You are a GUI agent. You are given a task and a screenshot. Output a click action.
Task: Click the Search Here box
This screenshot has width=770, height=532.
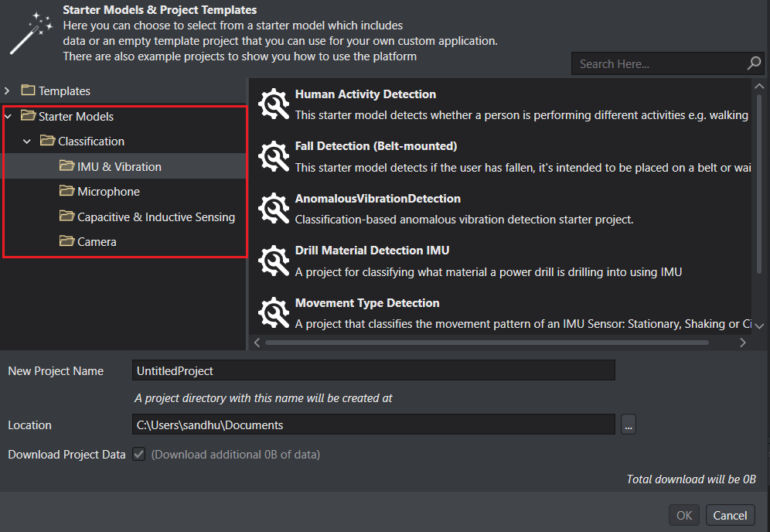(x=658, y=64)
